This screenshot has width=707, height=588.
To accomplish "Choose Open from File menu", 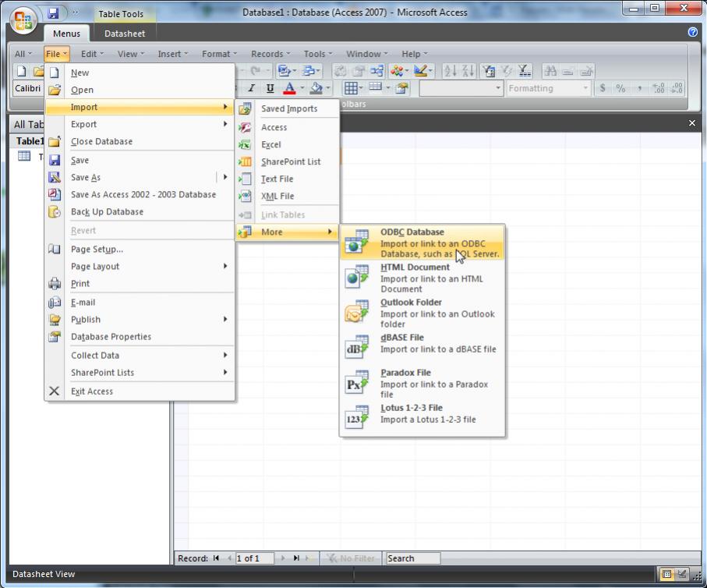I will tap(140, 90).
